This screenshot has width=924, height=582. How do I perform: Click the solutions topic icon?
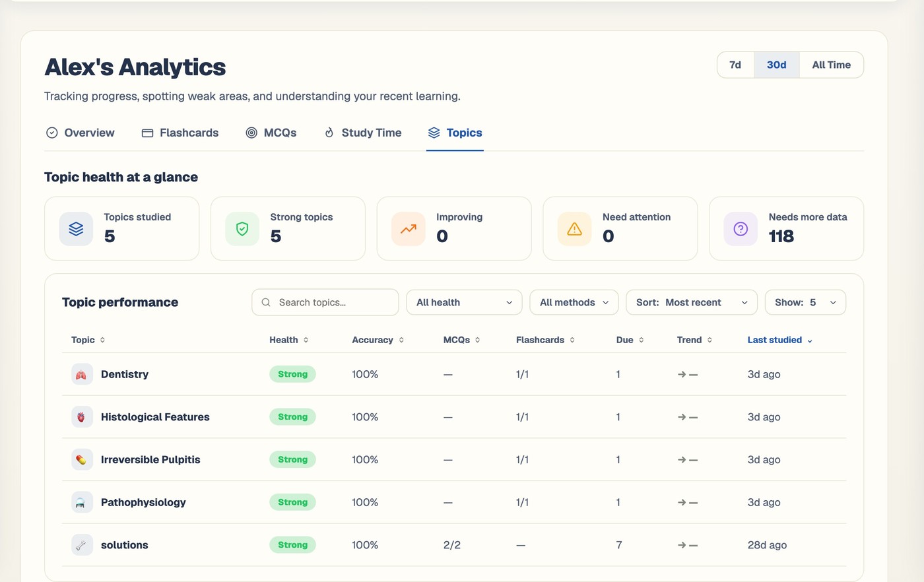tap(82, 545)
